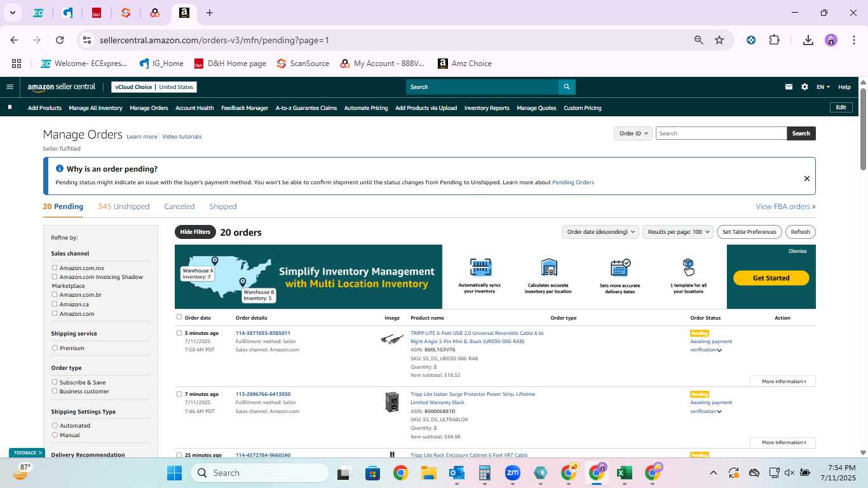
Task: Open a new browser tab with plus
Action: point(210,13)
